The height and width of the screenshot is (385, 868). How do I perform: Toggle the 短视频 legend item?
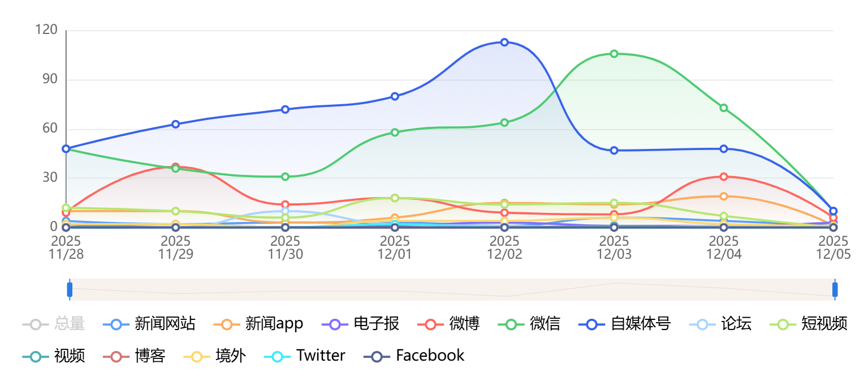tap(810, 324)
